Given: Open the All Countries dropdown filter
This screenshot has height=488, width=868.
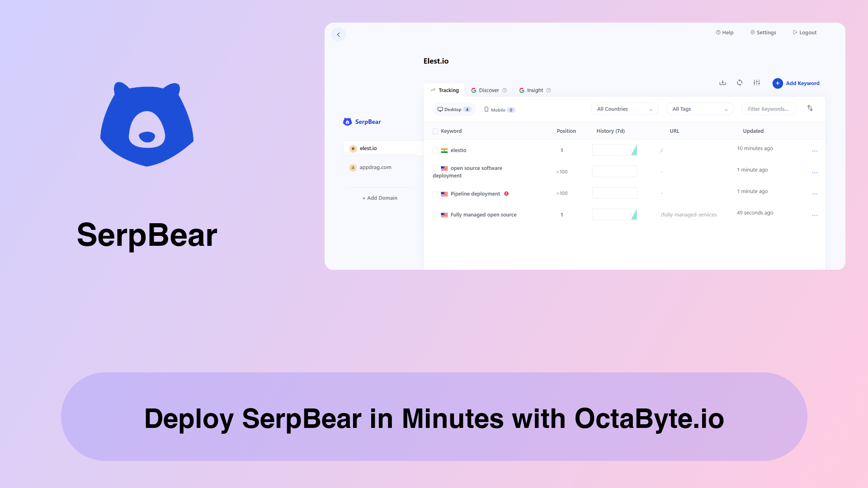Looking at the screenshot, I should [623, 109].
